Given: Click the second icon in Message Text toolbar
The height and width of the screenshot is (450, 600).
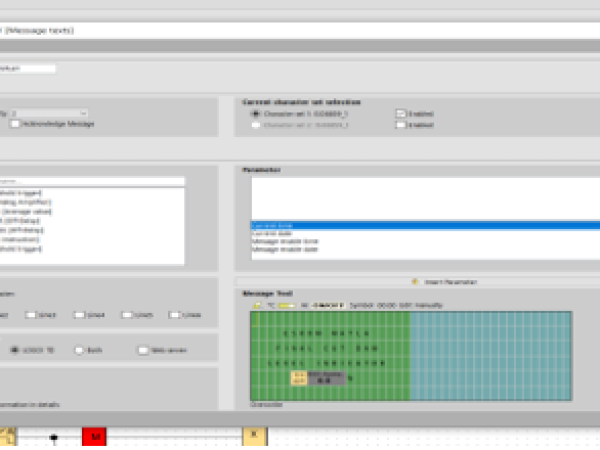Looking at the screenshot, I should coord(268,304).
